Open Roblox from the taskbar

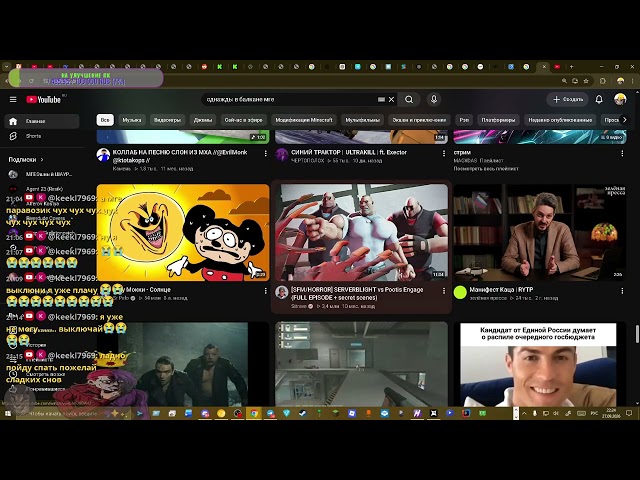351,413
